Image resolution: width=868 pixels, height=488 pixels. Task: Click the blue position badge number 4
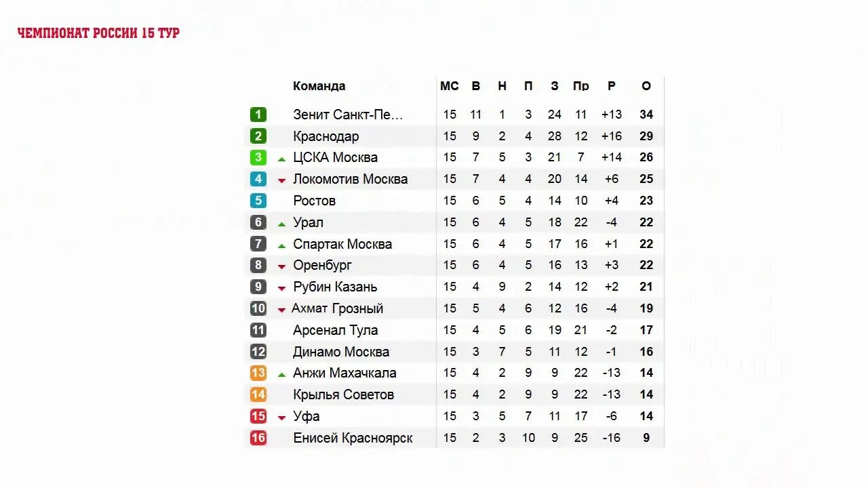(x=258, y=179)
